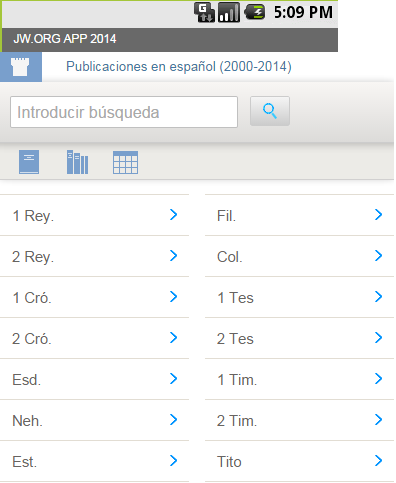Open the Est. book chevron
396x483 pixels.
click(x=173, y=461)
